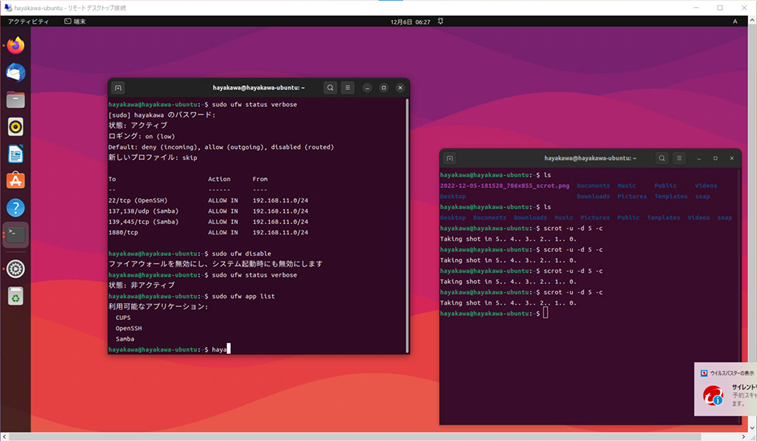Open the Files manager in dock
757x441 pixels.
click(x=15, y=99)
